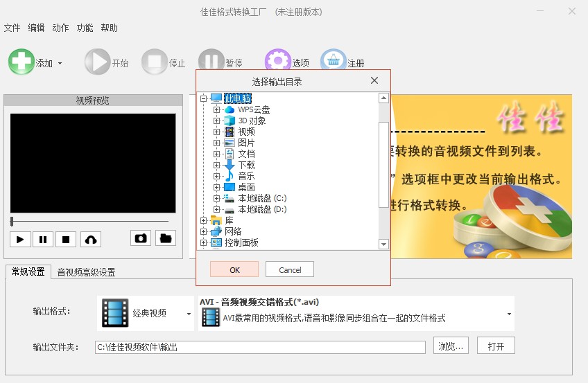This screenshot has width=588, height=383.
Task: Play the video preview
Action: 20,239
